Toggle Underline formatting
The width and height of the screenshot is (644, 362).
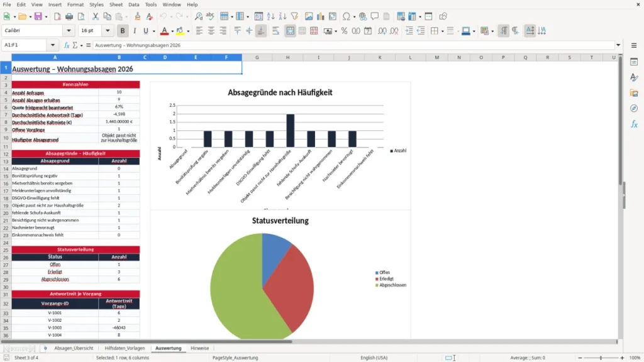(146, 31)
